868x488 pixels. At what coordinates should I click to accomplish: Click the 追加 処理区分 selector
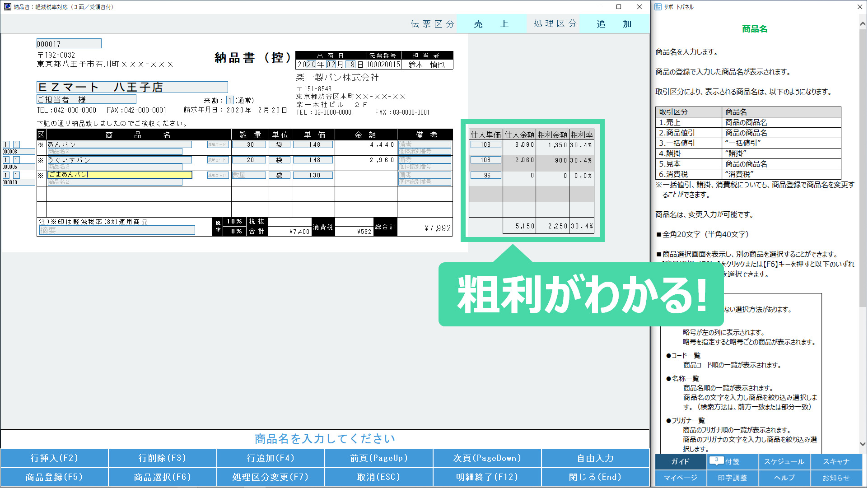click(x=614, y=24)
